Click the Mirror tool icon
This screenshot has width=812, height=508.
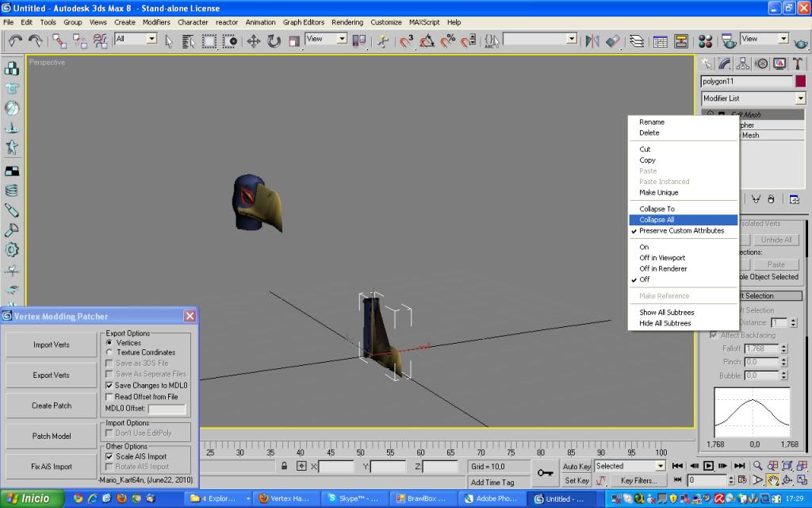pyautogui.click(x=592, y=41)
